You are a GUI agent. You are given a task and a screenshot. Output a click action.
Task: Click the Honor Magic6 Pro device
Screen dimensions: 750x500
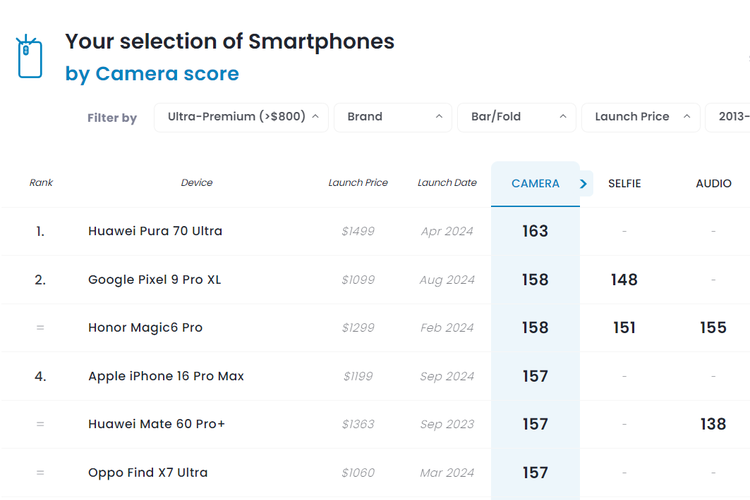point(145,328)
